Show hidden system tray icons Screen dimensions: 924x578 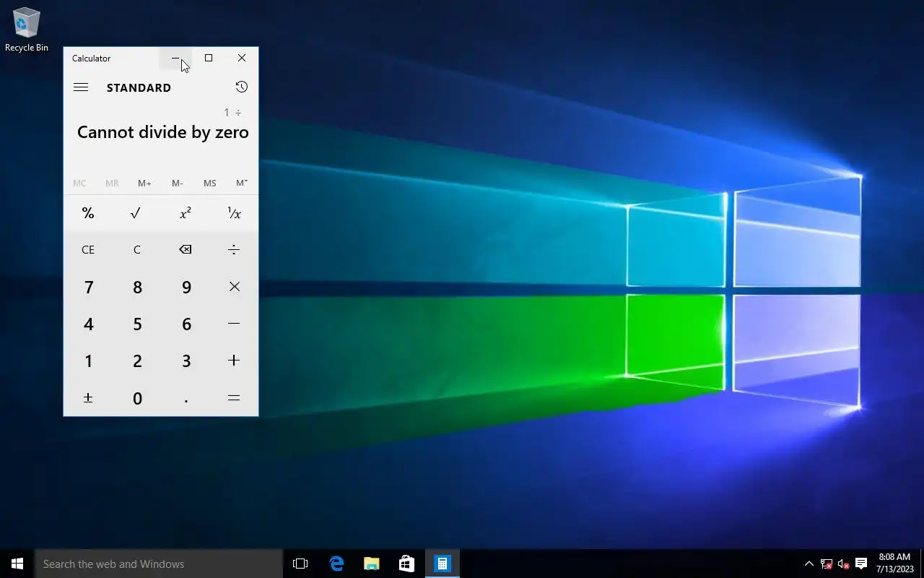(x=809, y=564)
